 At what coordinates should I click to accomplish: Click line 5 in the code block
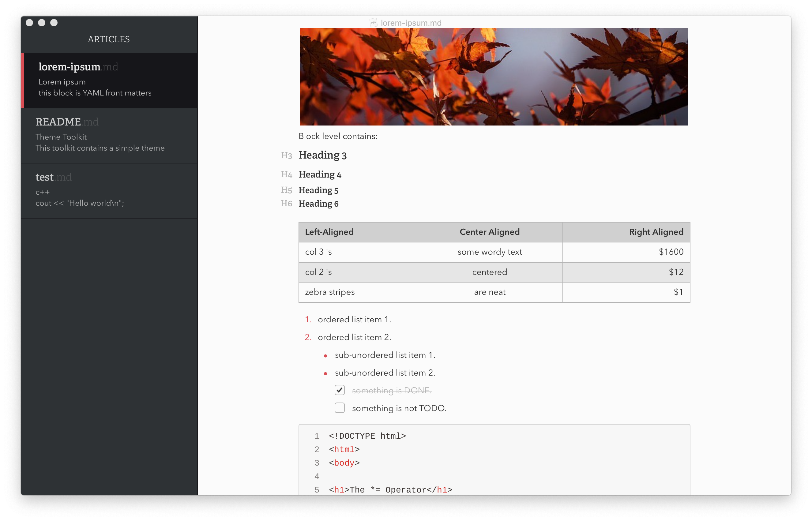coord(390,489)
